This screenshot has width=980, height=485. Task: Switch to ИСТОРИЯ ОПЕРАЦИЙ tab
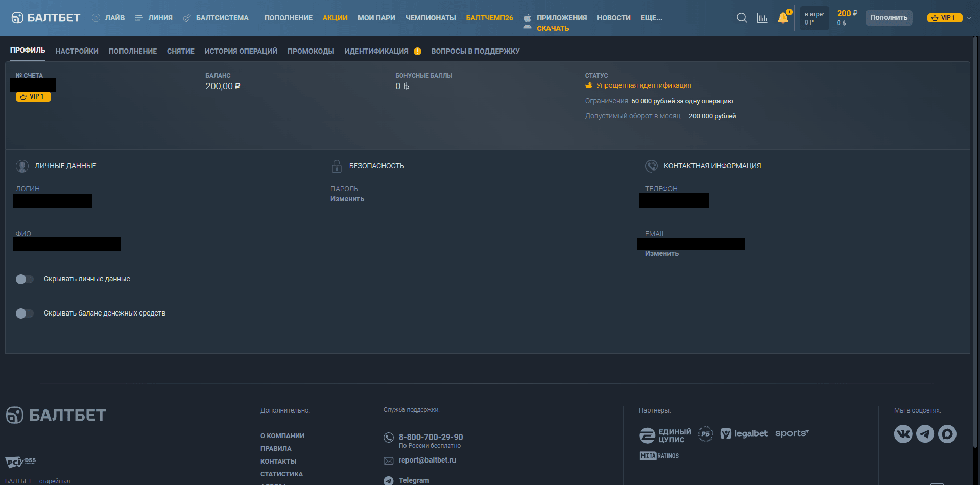(x=241, y=51)
